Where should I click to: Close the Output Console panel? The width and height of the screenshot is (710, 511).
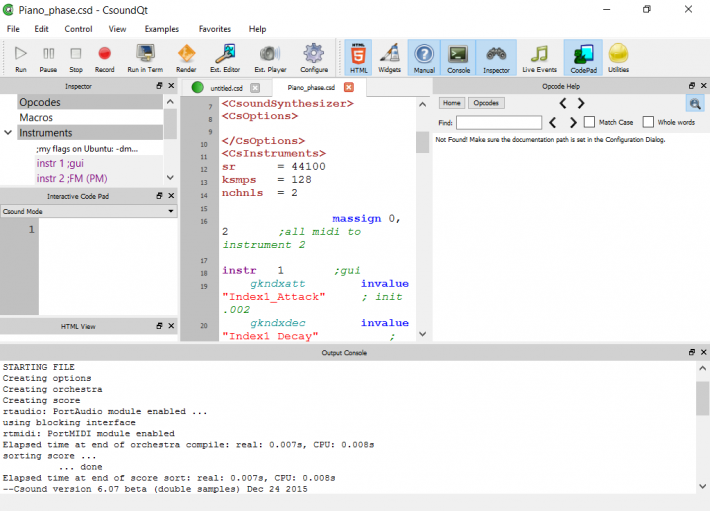tap(704, 352)
